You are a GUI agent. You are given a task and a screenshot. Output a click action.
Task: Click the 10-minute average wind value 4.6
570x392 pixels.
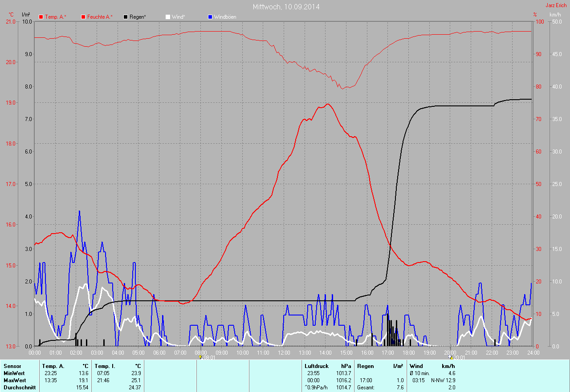pos(452,373)
